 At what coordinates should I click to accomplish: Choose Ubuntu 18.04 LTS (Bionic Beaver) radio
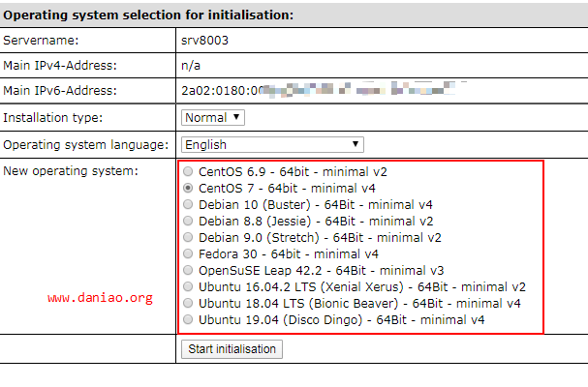[x=188, y=303]
